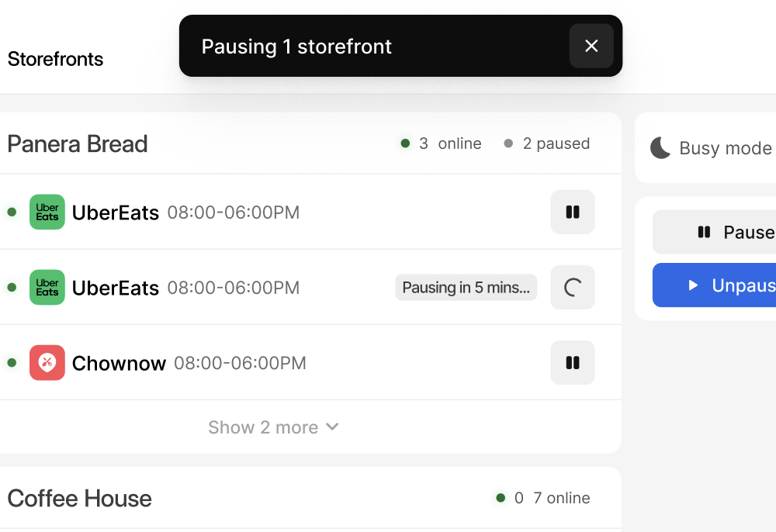Click the Pause all button
Viewport: 776px width, 532px height.
tap(714, 232)
